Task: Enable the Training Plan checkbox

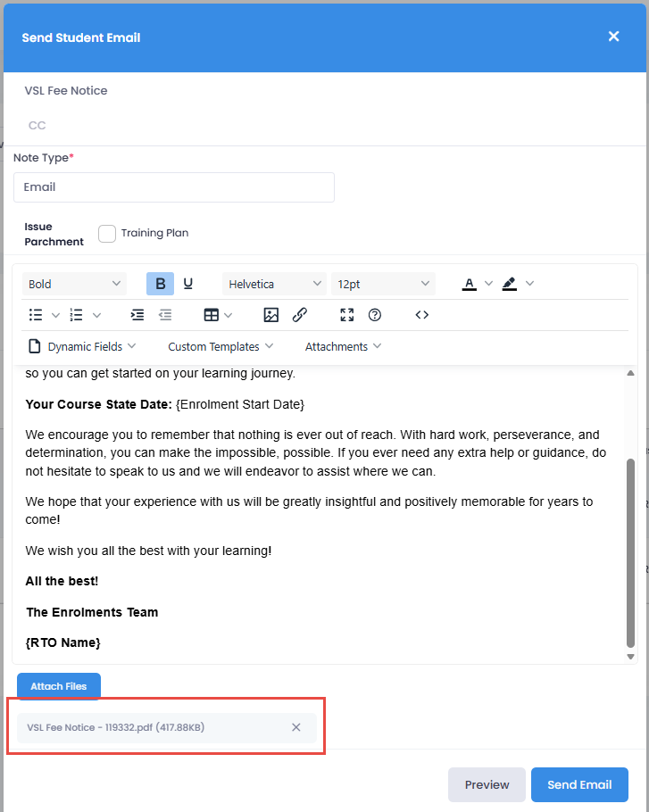Action: [107, 233]
